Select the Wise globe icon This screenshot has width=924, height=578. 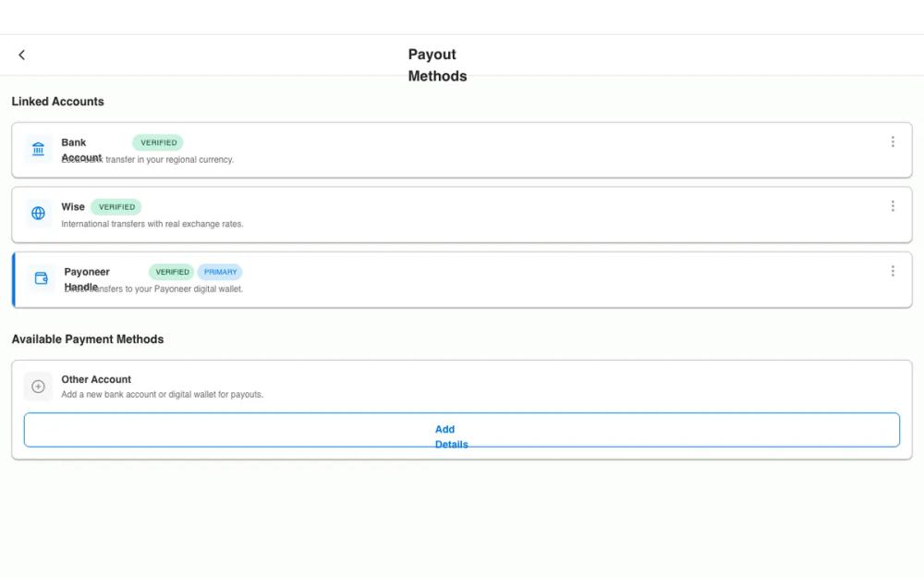[37, 213]
